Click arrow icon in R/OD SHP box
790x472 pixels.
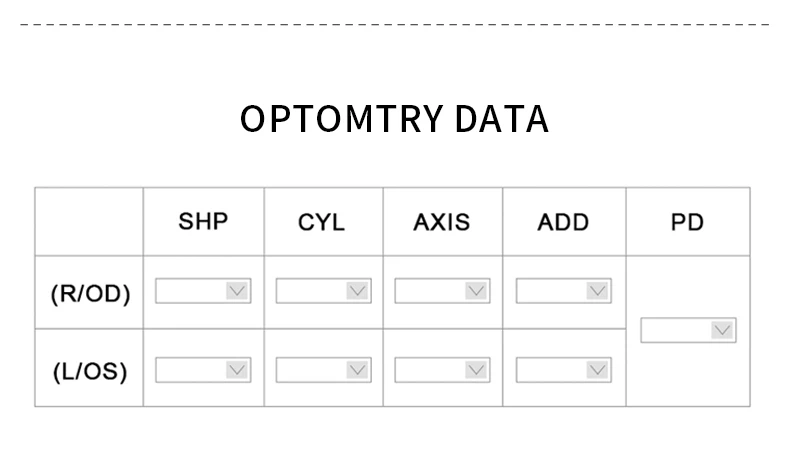(x=237, y=291)
